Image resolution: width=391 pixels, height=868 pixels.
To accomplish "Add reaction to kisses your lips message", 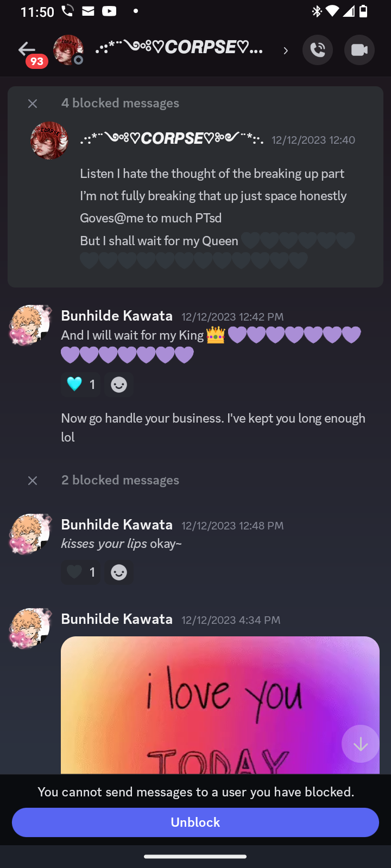I will (x=119, y=572).
